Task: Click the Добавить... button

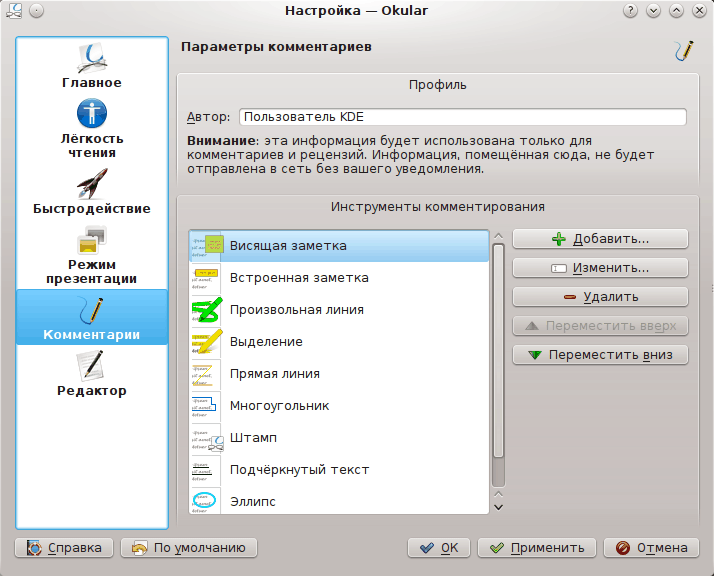Action: click(600, 240)
